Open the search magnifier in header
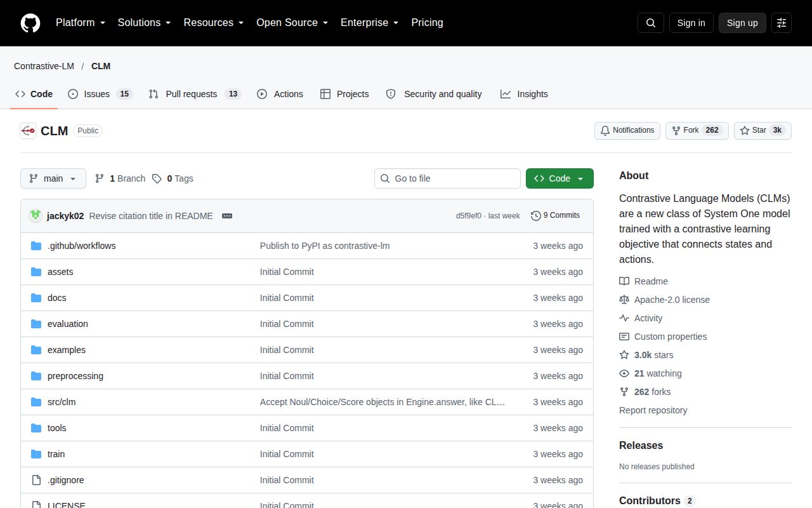The width and height of the screenshot is (812, 508). 651,23
